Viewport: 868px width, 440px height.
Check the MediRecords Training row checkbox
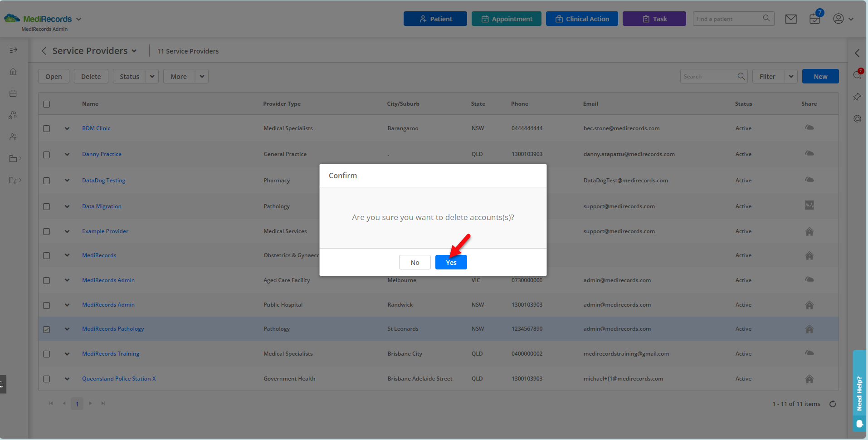point(46,354)
